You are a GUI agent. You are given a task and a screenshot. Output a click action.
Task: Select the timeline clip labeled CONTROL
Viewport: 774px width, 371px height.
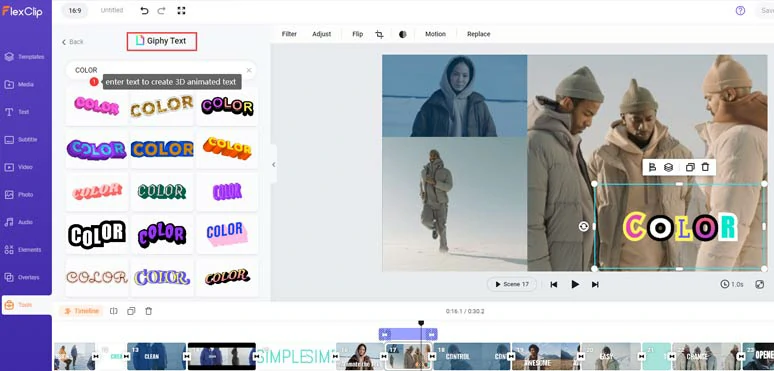472,356
